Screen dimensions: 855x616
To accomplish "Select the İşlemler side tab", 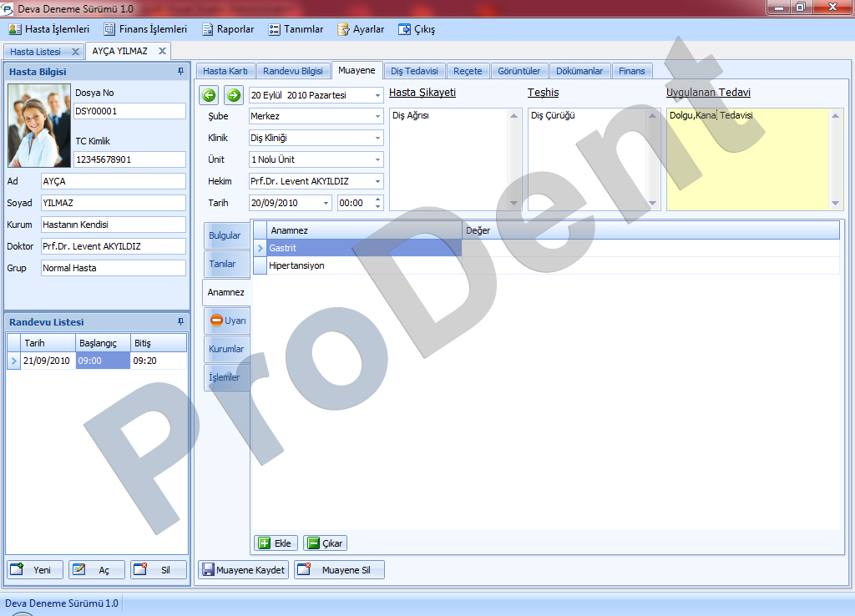I will click(x=225, y=377).
